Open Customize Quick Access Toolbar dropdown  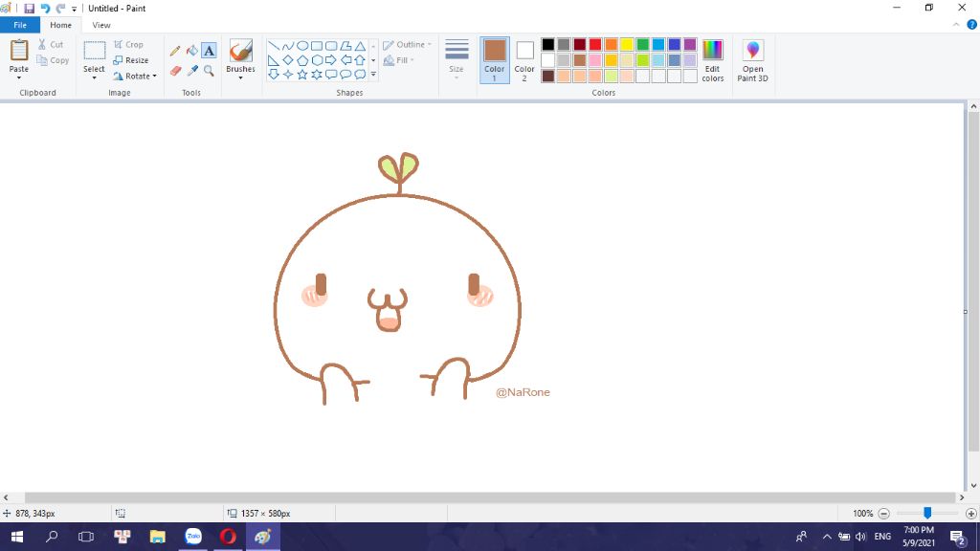[74, 9]
